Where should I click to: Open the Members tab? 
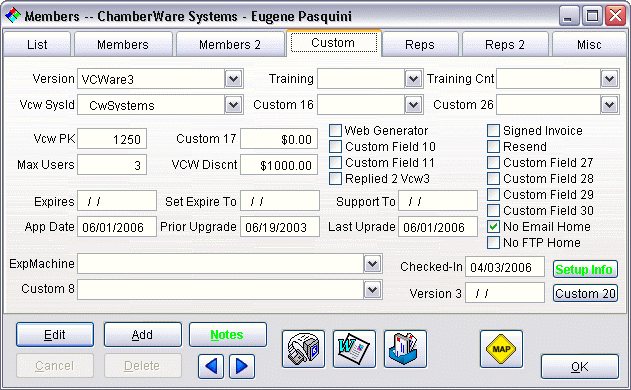(x=123, y=44)
